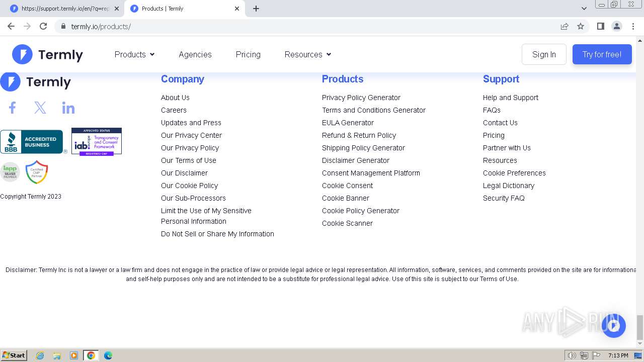Go back with the browser back arrow
The width and height of the screenshot is (644, 362).
(11, 26)
